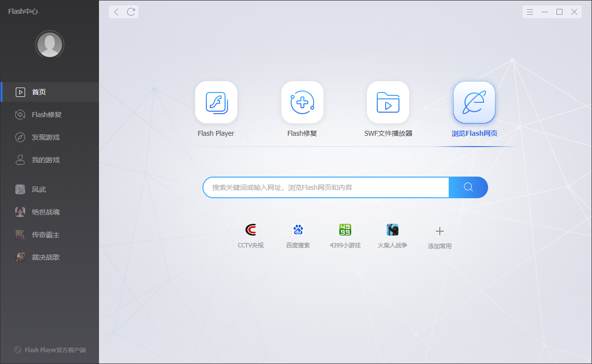Launch the 绝世战魂 game from sidebar
The height and width of the screenshot is (364, 592).
(x=49, y=212)
